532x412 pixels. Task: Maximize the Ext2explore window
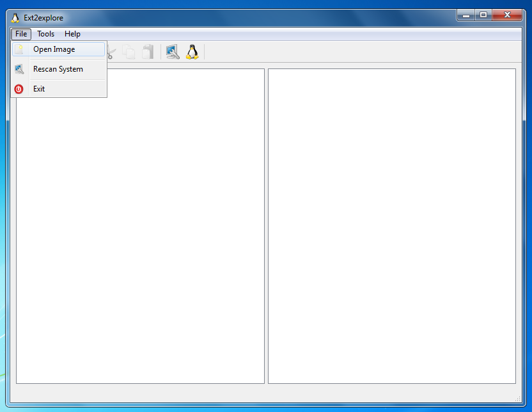pyautogui.click(x=483, y=15)
